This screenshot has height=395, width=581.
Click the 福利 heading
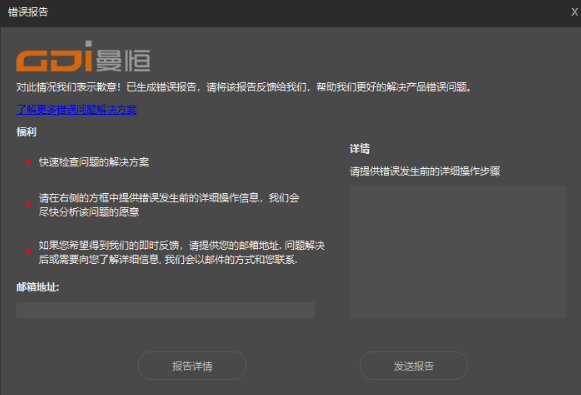click(x=26, y=132)
